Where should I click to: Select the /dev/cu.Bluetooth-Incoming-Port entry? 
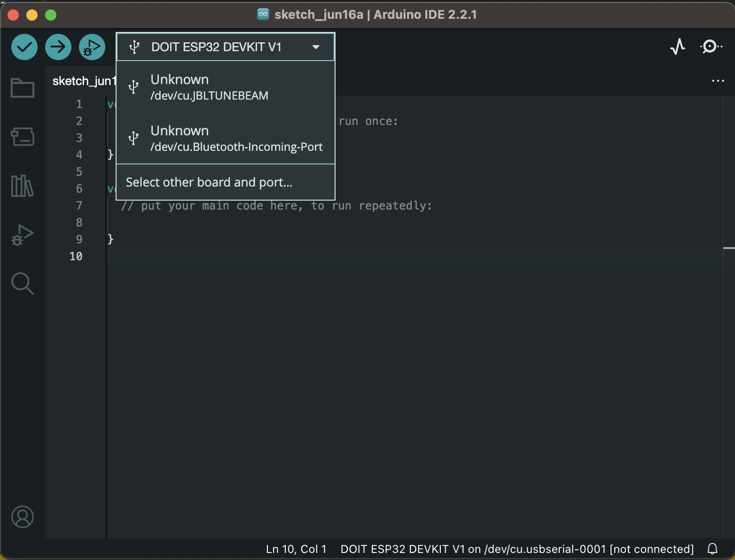[226, 138]
